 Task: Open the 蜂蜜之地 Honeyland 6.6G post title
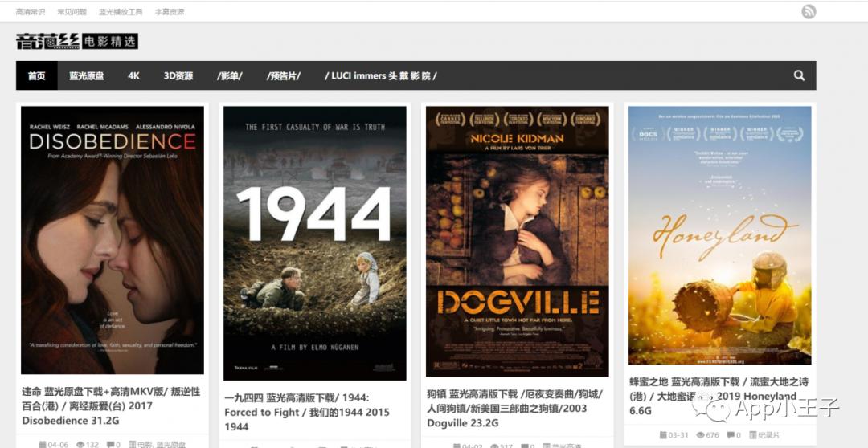pos(719,396)
